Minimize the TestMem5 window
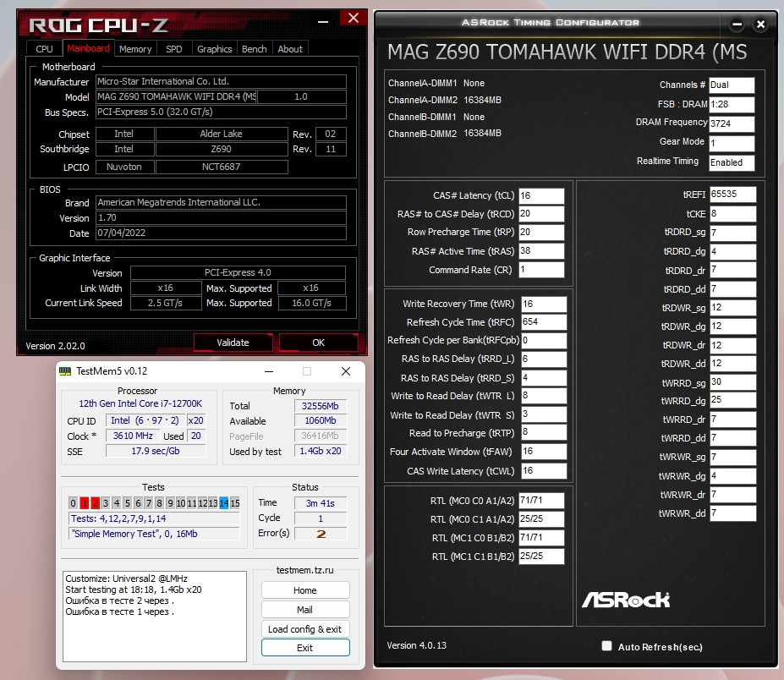784x680 pixels. (269, 371)
